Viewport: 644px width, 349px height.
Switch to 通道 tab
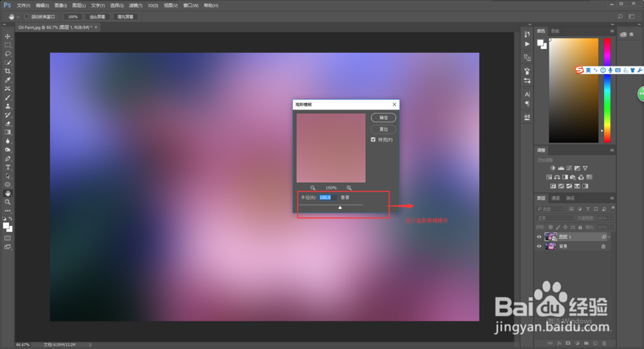tap(555, 198)
